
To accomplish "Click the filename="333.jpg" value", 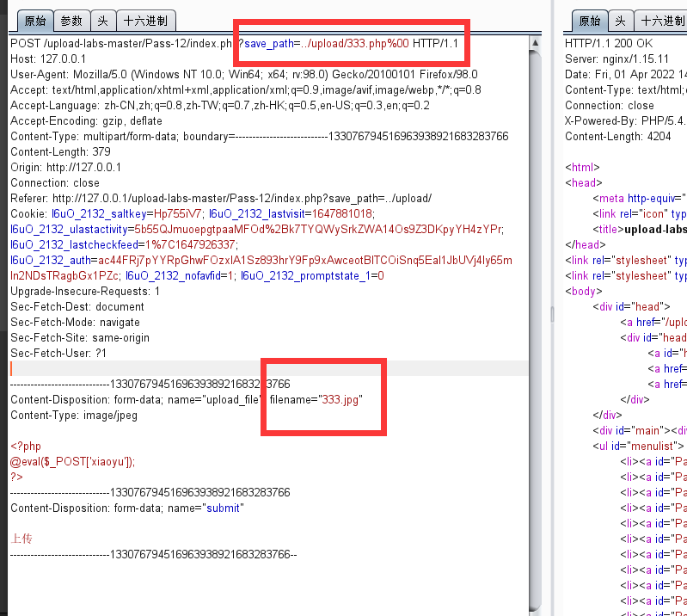I will point(316,399).
